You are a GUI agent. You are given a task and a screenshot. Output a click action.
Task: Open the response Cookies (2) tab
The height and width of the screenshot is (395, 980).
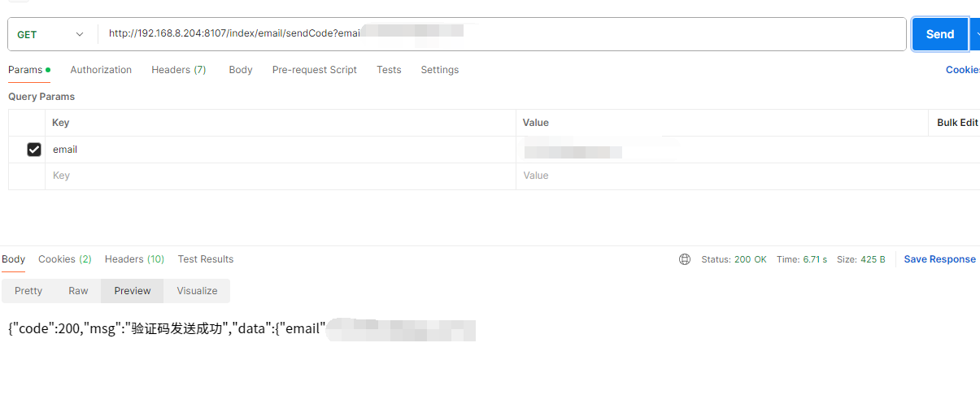click(x=65, y=259)
